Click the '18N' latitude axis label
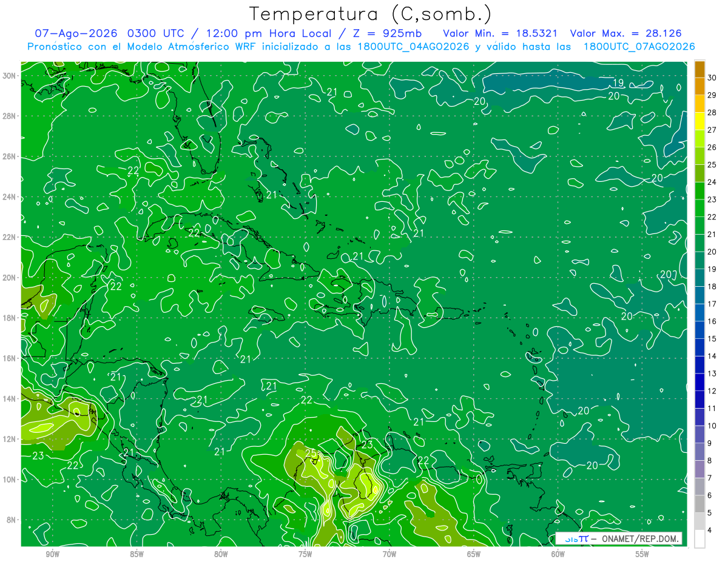 click(x=9, y=318)
